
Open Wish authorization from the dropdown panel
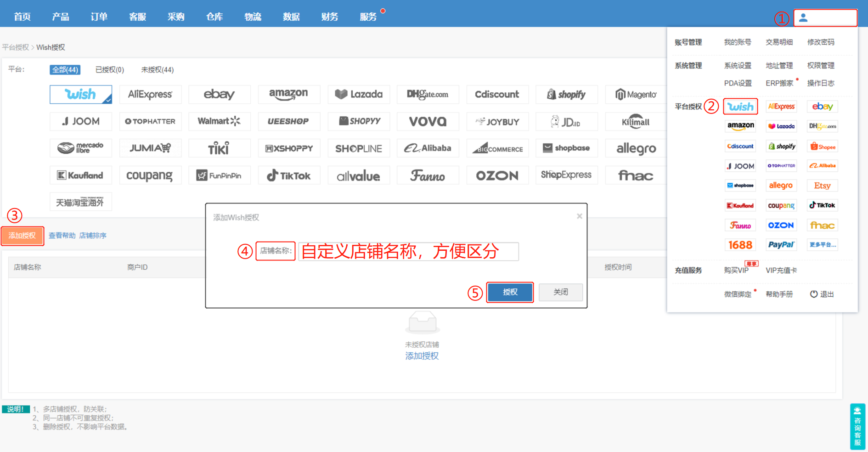740,107
